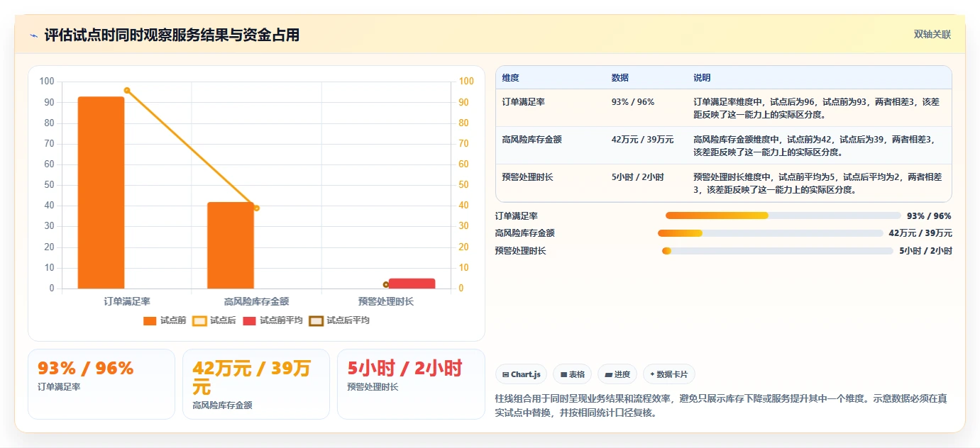The image size is (980, 448).
Task: Click the 双轴关联 tag in the header
Action: coord(932,35)
